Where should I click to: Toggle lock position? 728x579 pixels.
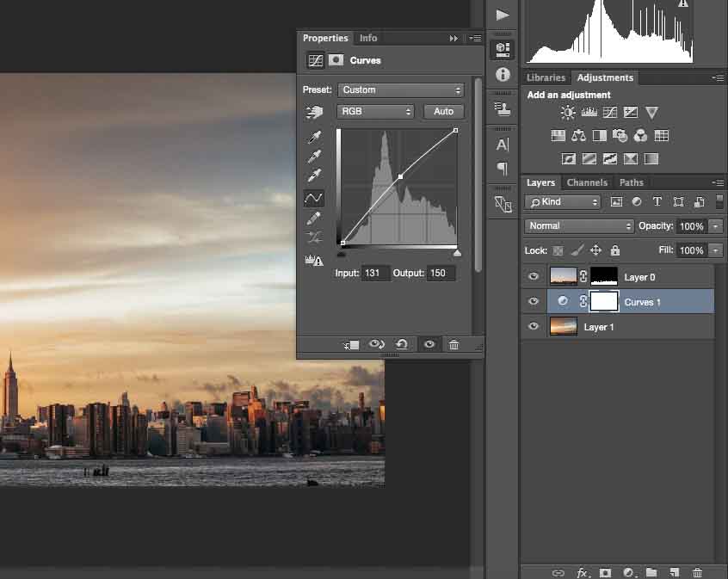(x=595, y=250)
